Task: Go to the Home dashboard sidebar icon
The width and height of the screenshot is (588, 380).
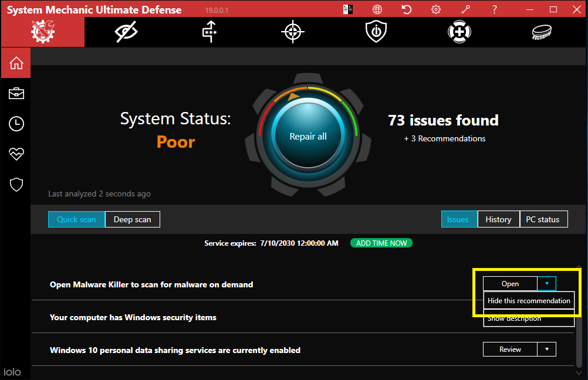Action: pos(16,63)
